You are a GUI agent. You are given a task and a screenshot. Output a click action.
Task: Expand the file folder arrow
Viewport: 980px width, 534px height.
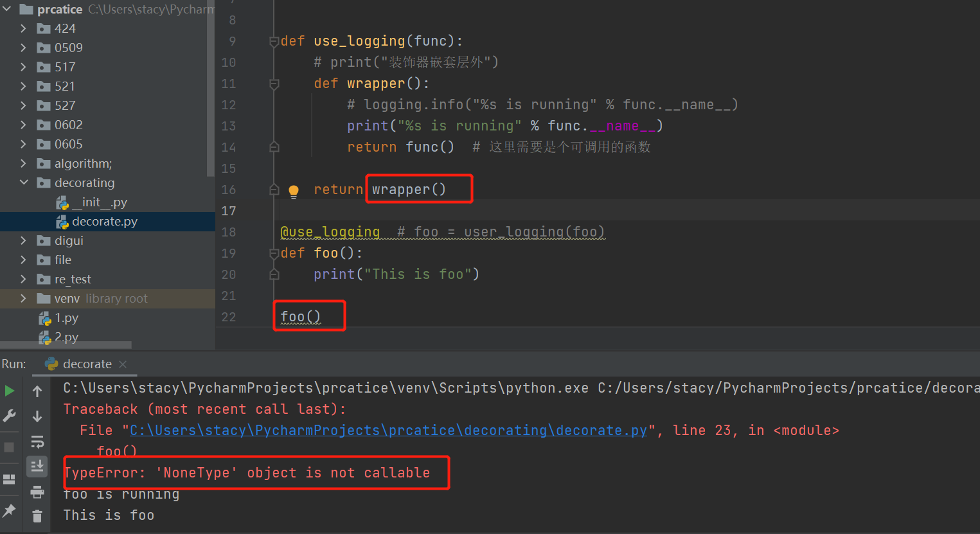23,260
